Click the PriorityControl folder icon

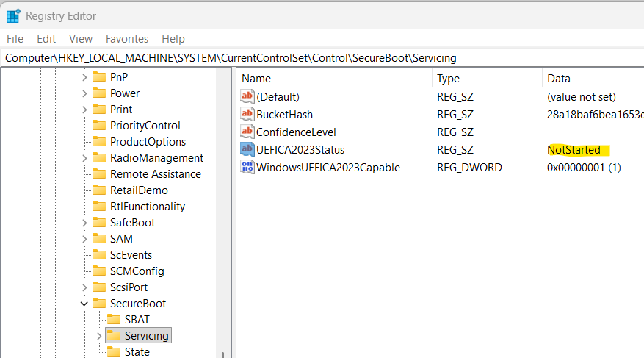coord(99,126)
